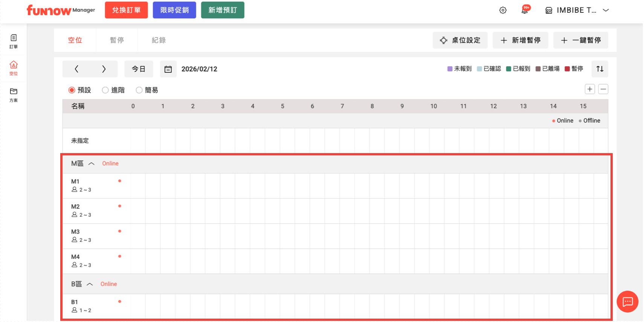Open the calendar date picker icon
The image size is (644, 322).
pyautogui.click(x=168, y=69)
